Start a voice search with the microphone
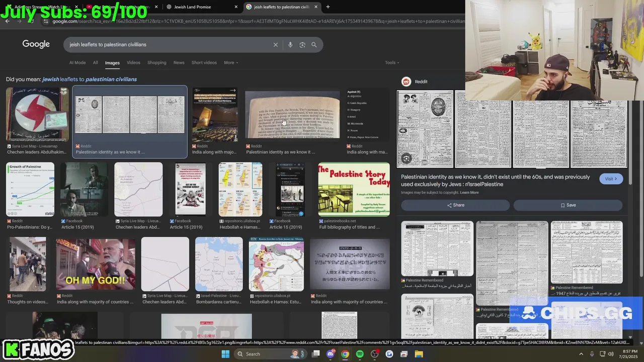The width and height of the screenshot is (644, 362). click(290, 45)
